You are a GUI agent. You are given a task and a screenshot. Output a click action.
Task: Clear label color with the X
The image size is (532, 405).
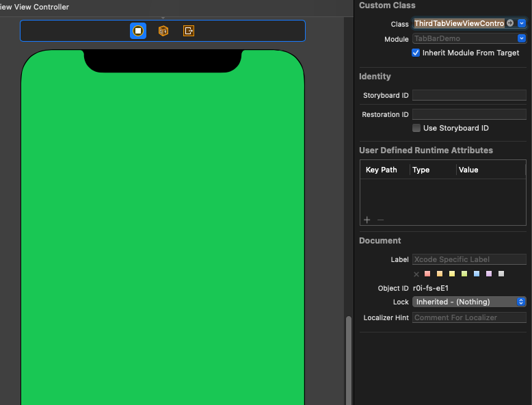(416, 274)
